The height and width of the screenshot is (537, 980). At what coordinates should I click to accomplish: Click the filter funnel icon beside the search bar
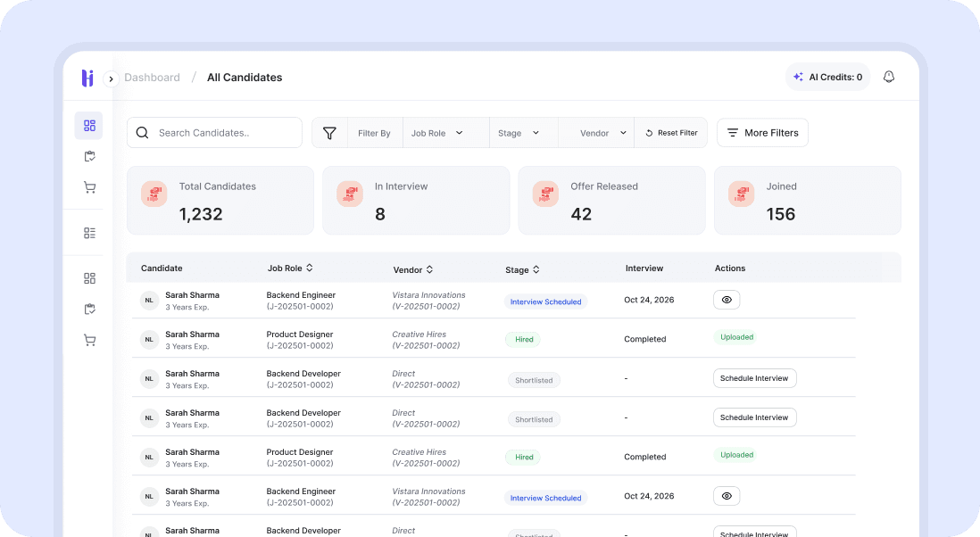pyautogui.click(x=329, y=132)
